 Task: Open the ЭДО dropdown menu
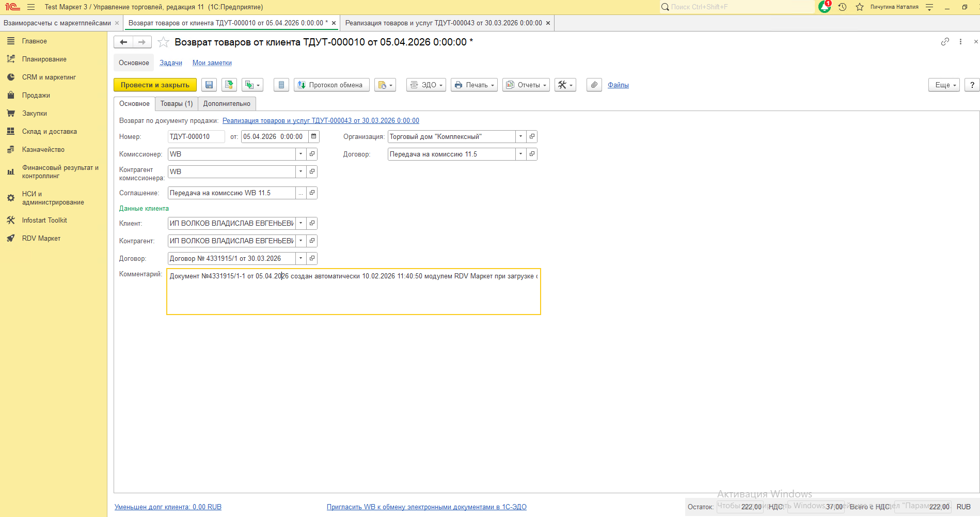pos(426,85)
